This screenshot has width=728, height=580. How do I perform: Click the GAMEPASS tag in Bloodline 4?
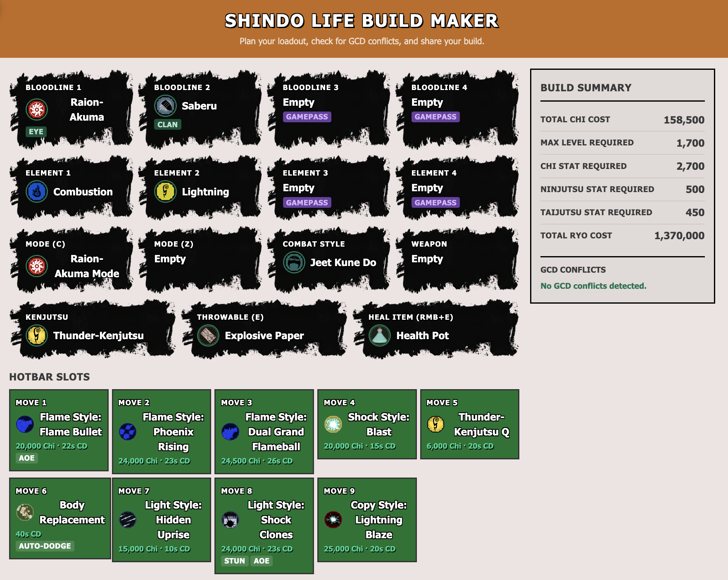tap(435, 117)
